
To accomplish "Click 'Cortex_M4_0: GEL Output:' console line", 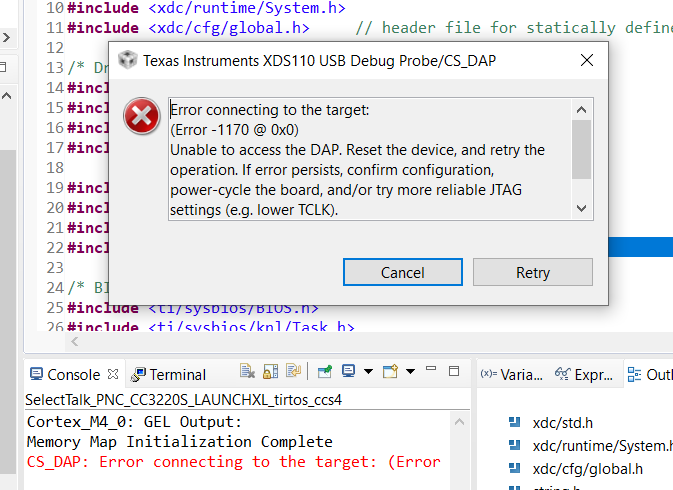I will pyautogui.click(x=134, y=422).
